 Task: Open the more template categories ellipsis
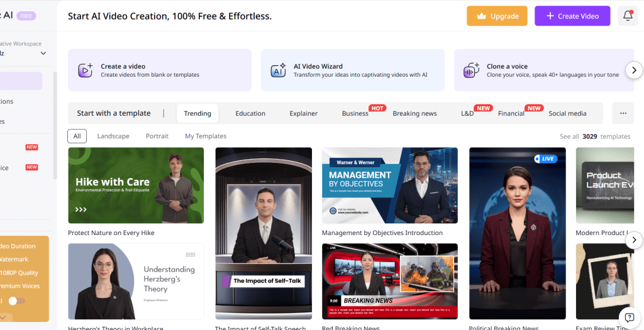coord(623,113)
